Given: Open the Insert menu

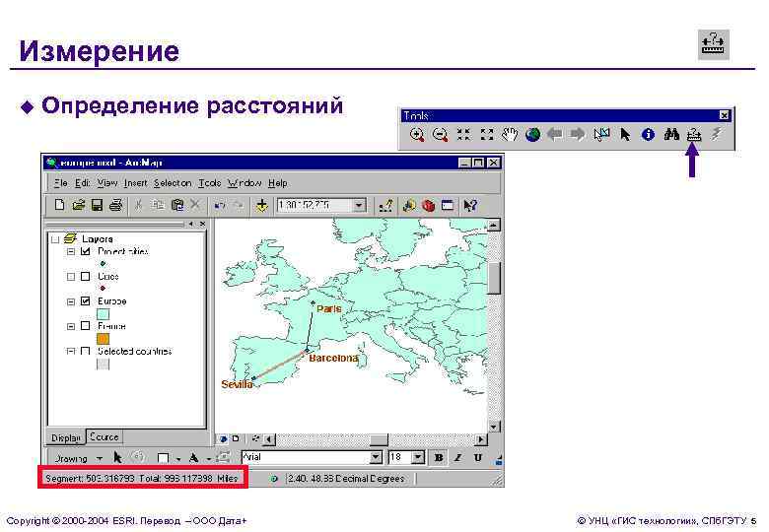Looking at the screenshot, I should pos(135,182).
